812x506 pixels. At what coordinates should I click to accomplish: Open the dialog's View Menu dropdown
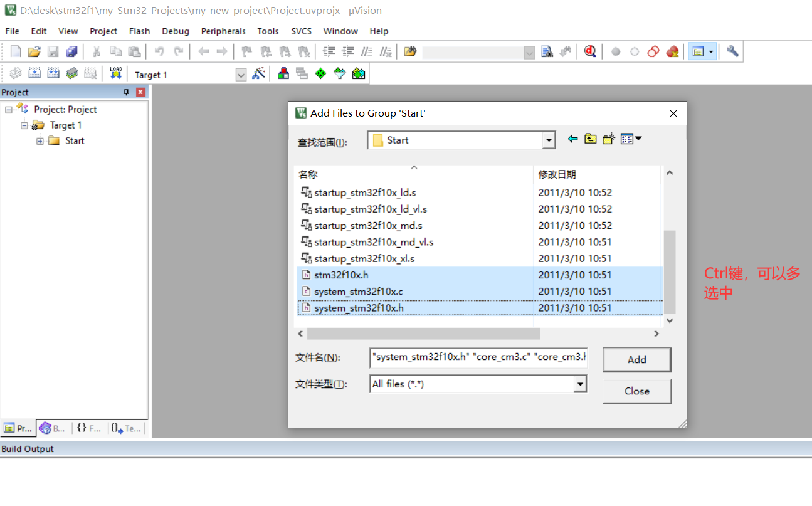[631, 139]
